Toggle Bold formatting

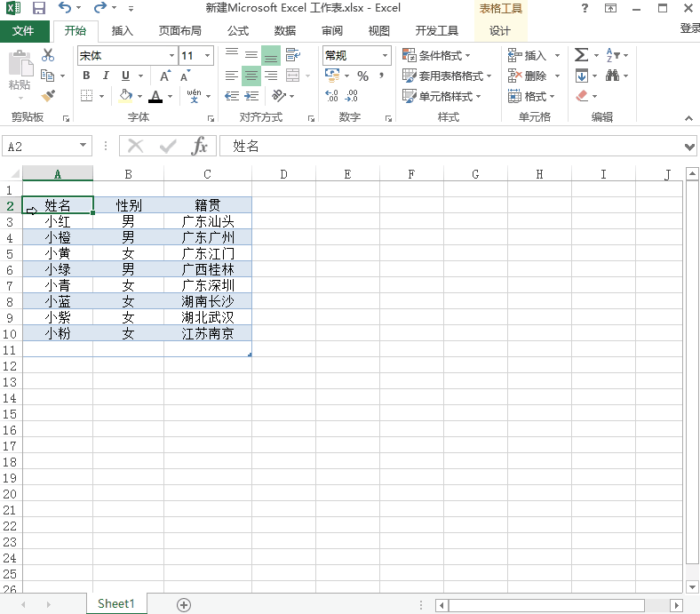point(86,76)
